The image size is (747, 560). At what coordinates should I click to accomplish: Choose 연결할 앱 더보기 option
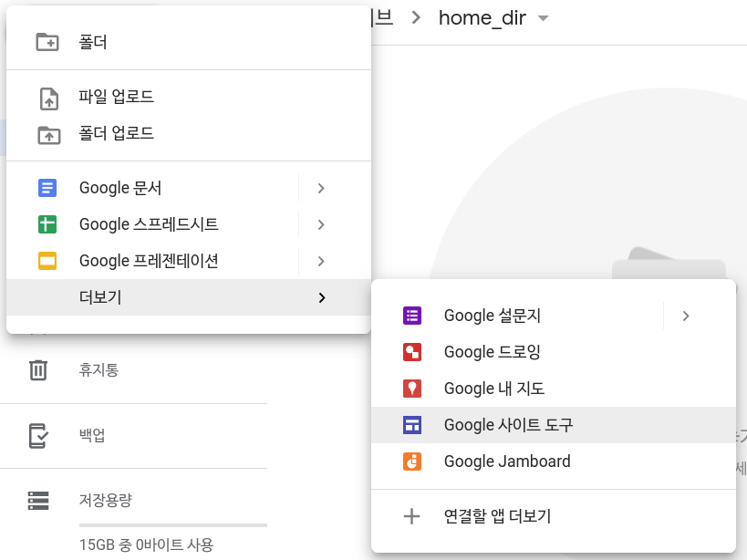pyautogui.click(x=554, y=516)
